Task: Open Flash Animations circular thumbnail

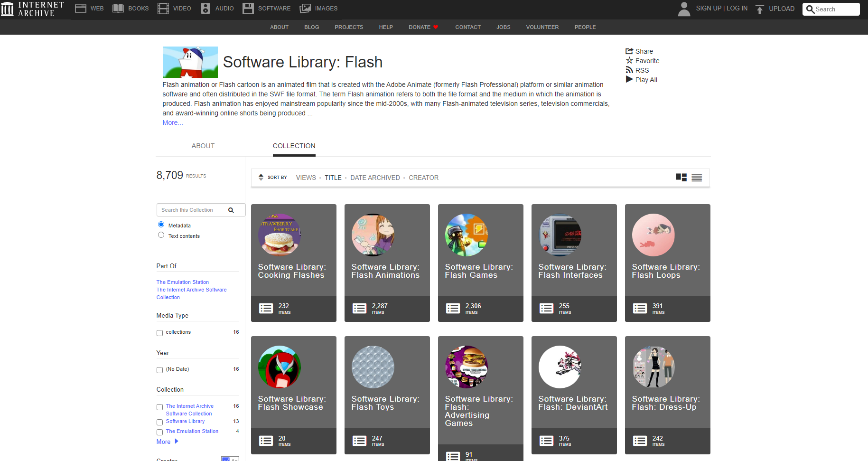Action: click(373, 235)
